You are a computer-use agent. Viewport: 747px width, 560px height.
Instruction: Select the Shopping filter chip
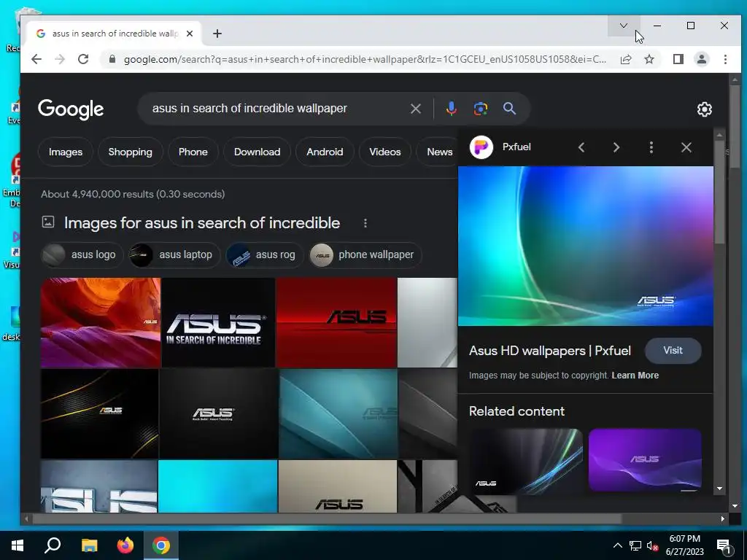pyautogui.click(x=130, y=152)
